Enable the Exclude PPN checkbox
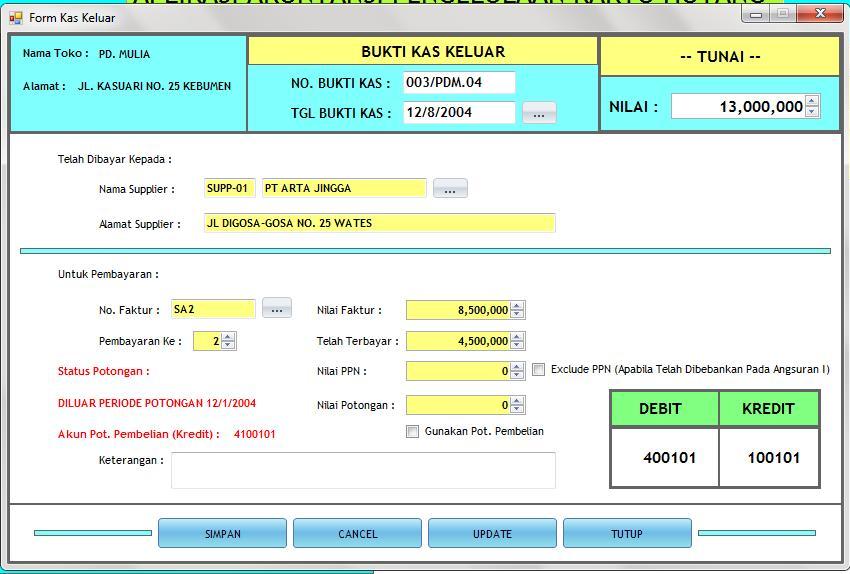The width and height of the screenshot is (850, 574). 538,370
